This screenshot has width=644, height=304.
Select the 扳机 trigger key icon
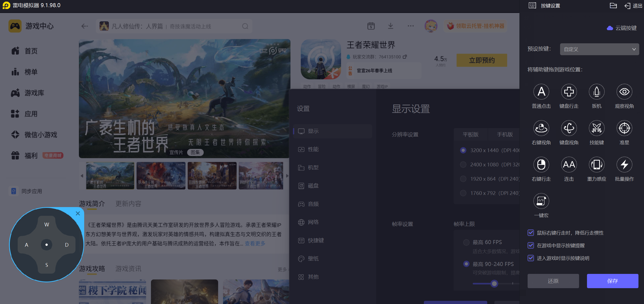[596, 92]
